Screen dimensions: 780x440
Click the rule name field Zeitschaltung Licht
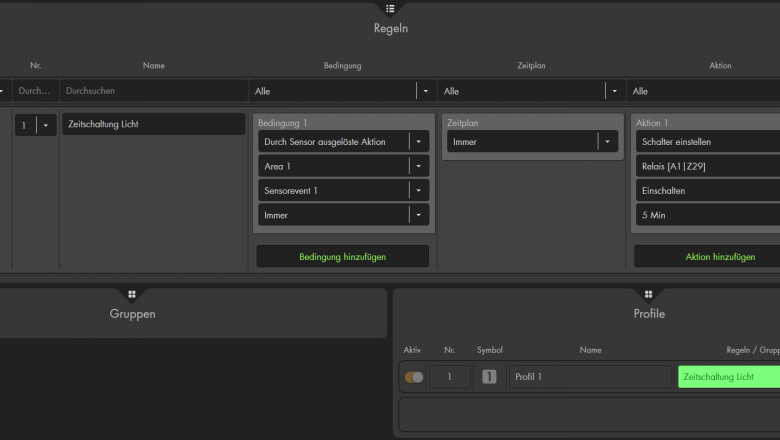[x=152, y=124]
